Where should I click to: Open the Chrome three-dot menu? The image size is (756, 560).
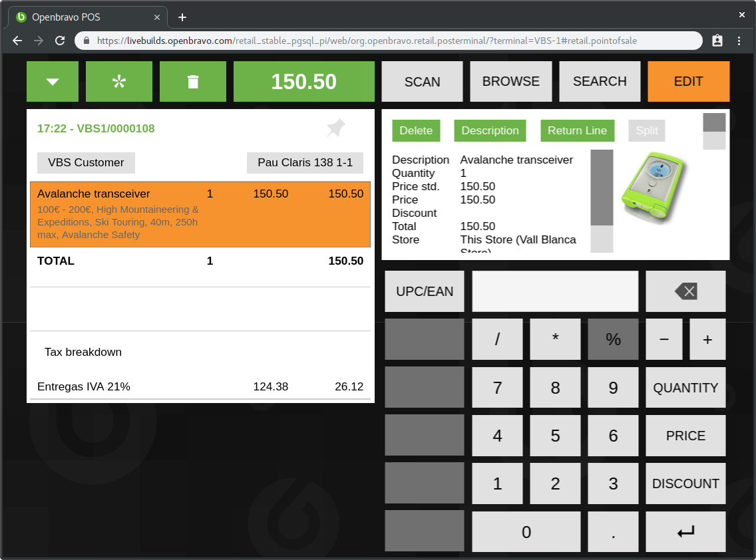click(739, 41)
